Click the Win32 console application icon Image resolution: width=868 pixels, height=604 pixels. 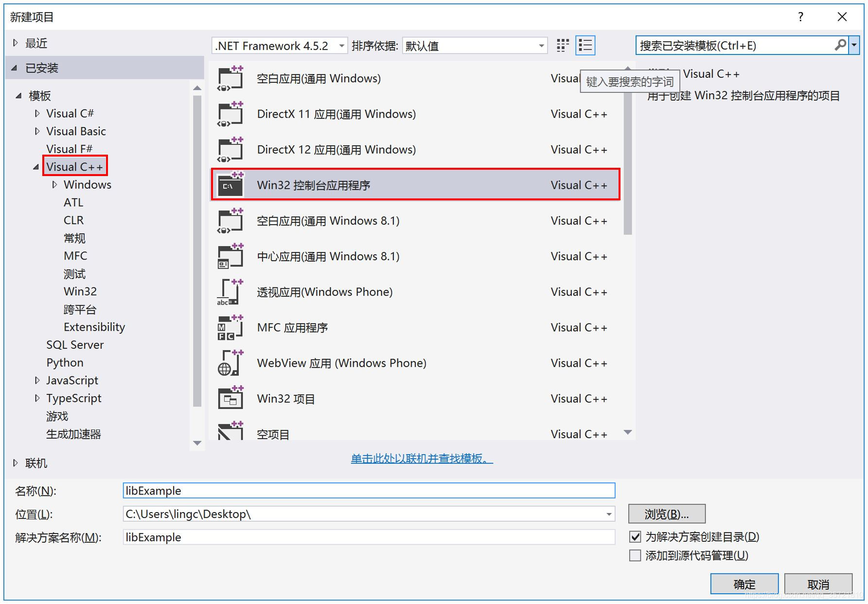(x=230, y=185)
